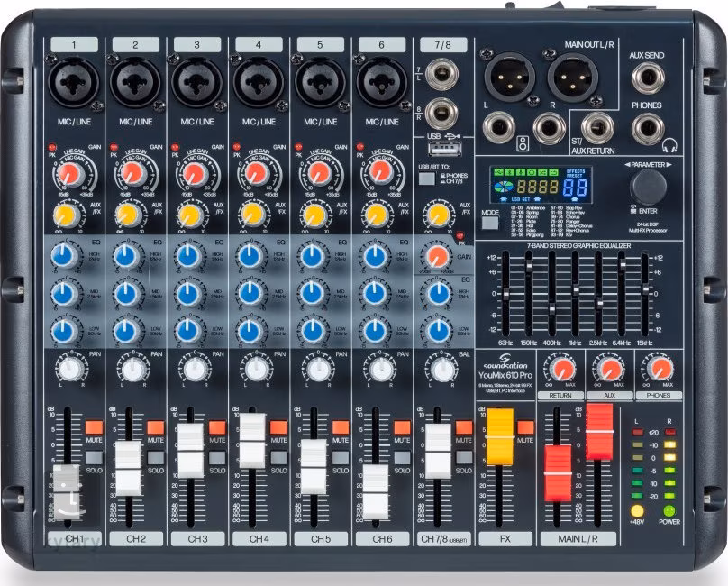Click the ST/AUX RETURN jack

(597, 129)
